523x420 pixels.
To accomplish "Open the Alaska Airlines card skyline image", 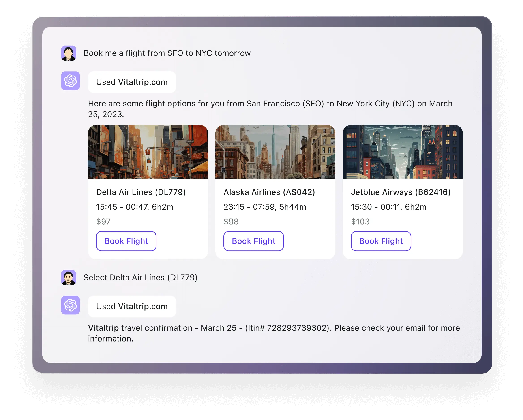I will [x=275, y=152].
